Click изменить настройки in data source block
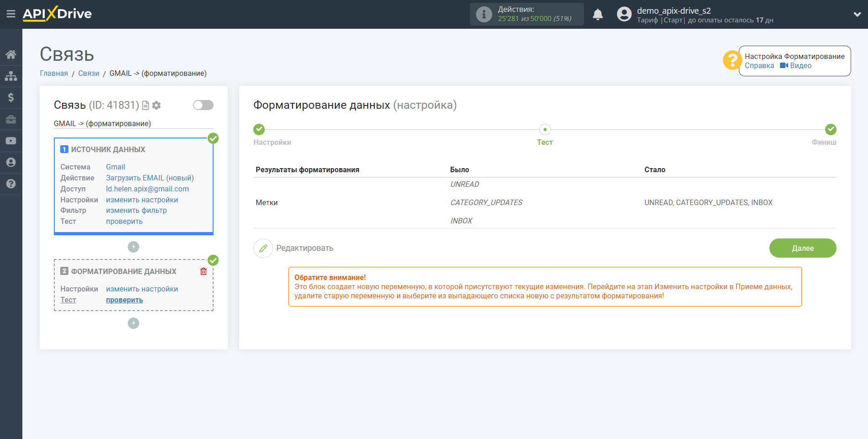The width and height of the screenshot is (868, 439). 142,200
